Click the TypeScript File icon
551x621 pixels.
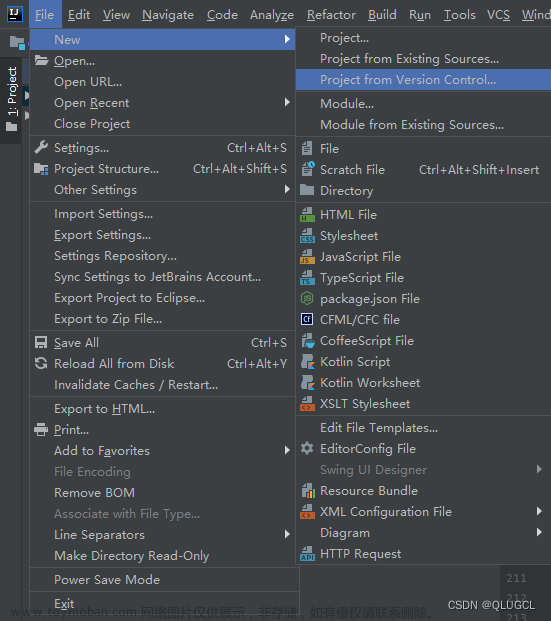pyautogui.click(x=307, y=277)
